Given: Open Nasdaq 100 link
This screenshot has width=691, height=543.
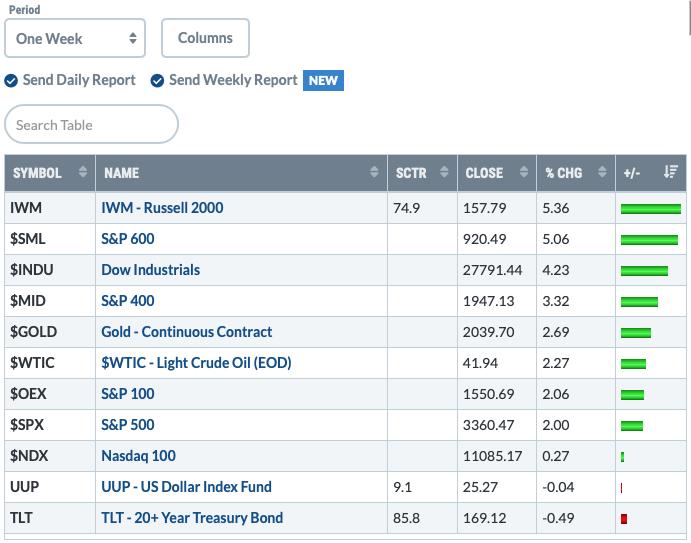Looking at the screenshot, I should coord(139,456).
